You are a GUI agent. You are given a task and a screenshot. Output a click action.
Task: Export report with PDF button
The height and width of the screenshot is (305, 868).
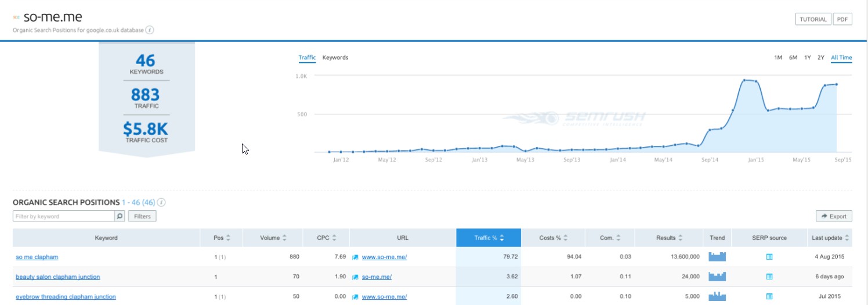tap(842, 19)
